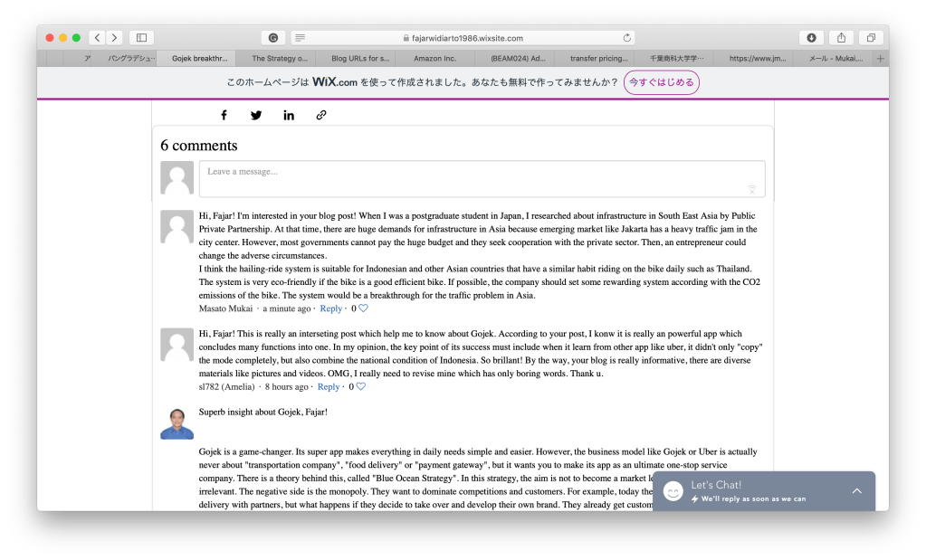This screenshot has width=926, height=560.
Task: Like Masato Mukai's comment heart
Action: 363,308
